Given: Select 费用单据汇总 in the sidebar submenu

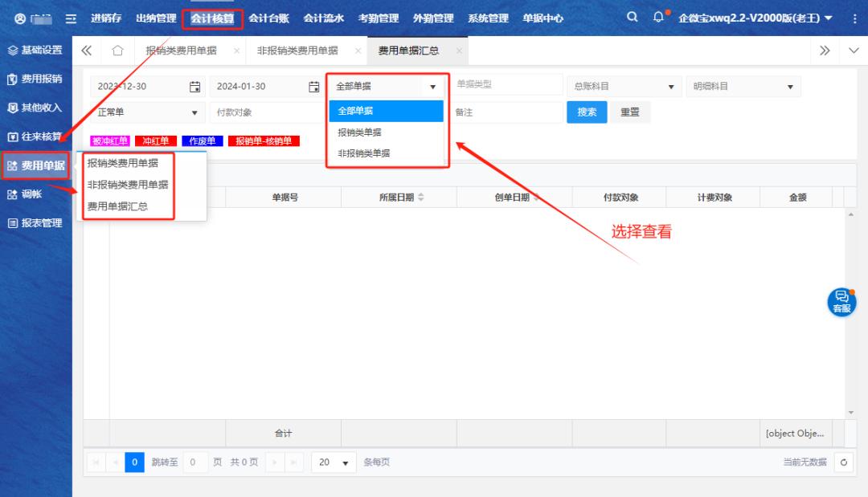Looking at the screenshot, I should [x=117, y=206].
